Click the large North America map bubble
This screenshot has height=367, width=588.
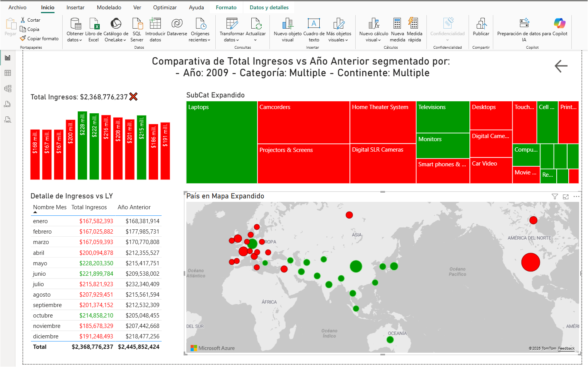(530, 262)
